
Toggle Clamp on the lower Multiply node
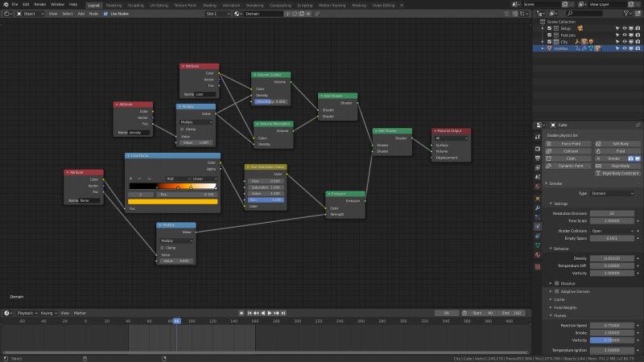pos(163,248)
